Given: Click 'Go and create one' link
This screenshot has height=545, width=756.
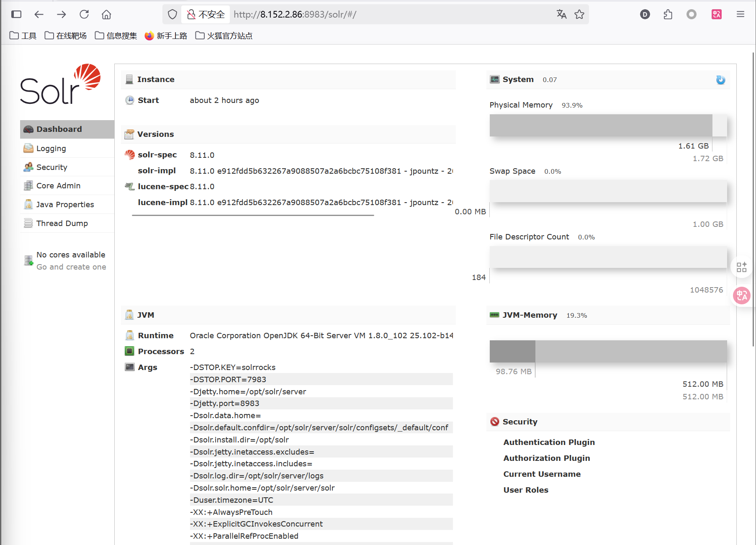Looking at the screenshot, I should 71,267.
